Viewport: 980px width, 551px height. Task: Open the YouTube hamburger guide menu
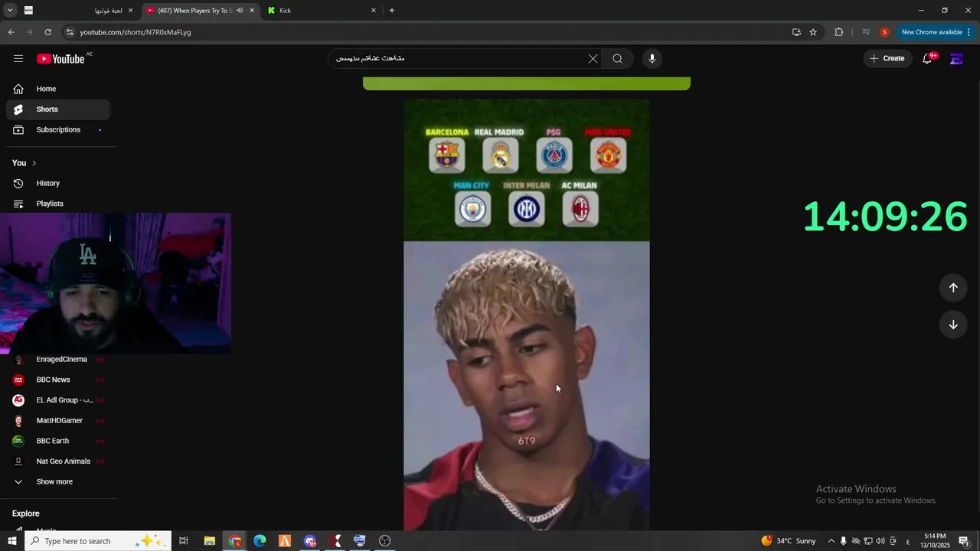tap(18, 59)
